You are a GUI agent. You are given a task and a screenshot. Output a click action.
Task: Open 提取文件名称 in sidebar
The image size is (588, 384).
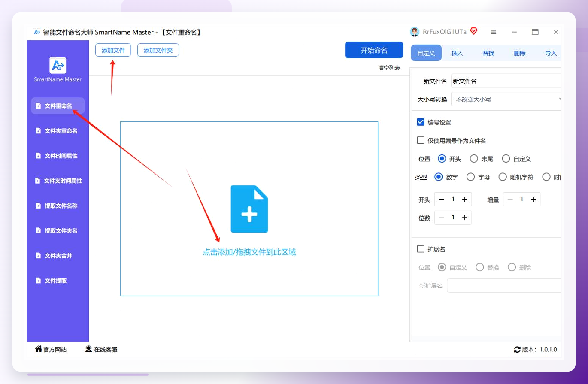coord(58,206)
